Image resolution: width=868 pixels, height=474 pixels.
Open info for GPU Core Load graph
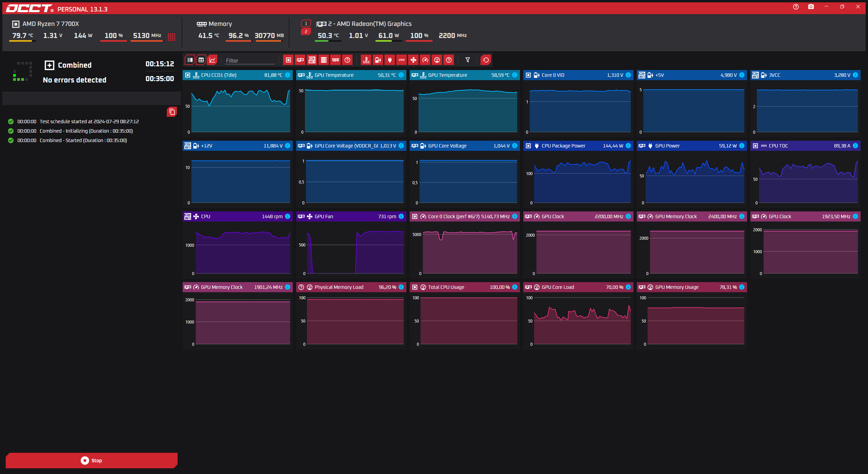628,287
